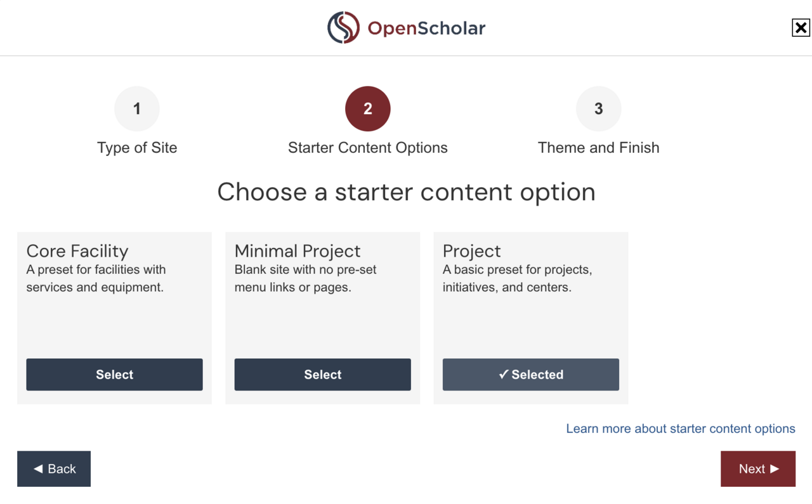
Task: Proceed with the Next button
Action: coord(757,469)
